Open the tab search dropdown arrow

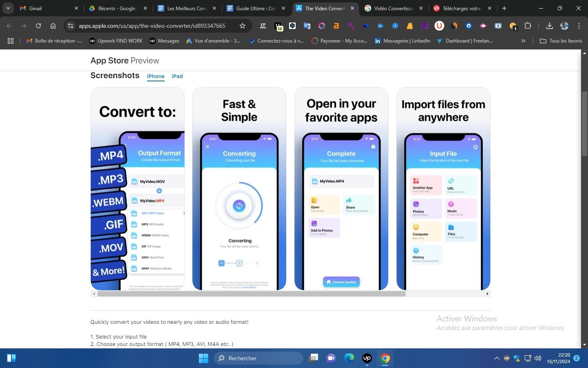(8, 8)
